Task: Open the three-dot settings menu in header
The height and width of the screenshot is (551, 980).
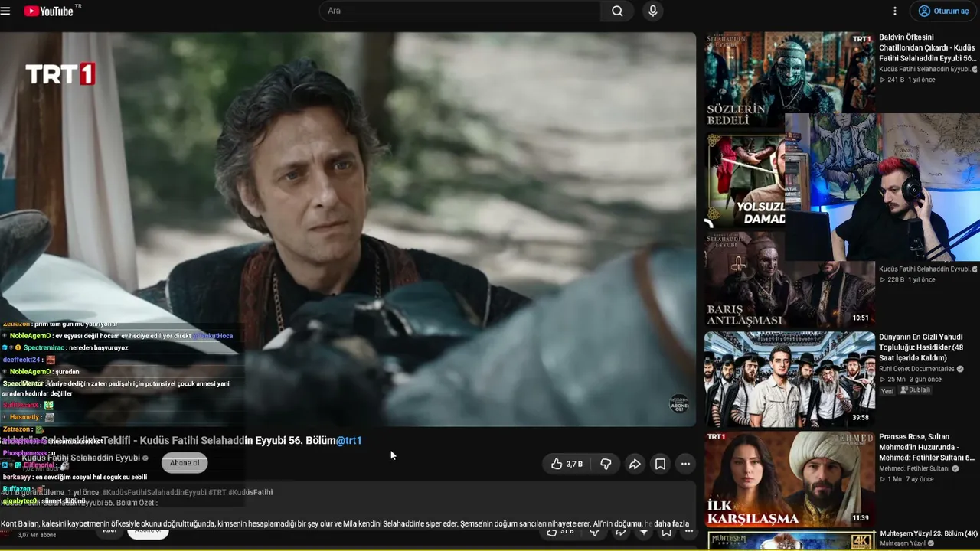Action: pyautogui.click(x=895, y=11)
